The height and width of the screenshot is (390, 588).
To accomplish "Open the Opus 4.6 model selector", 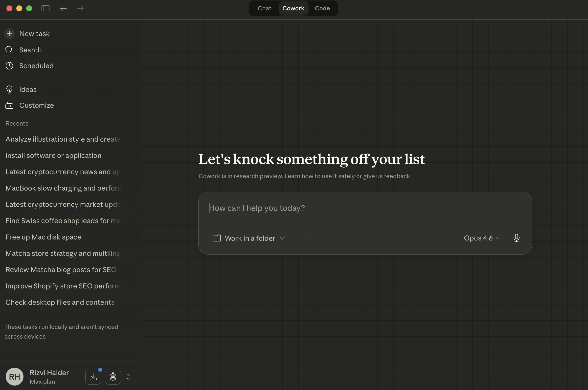I will (x=482, y=238).
